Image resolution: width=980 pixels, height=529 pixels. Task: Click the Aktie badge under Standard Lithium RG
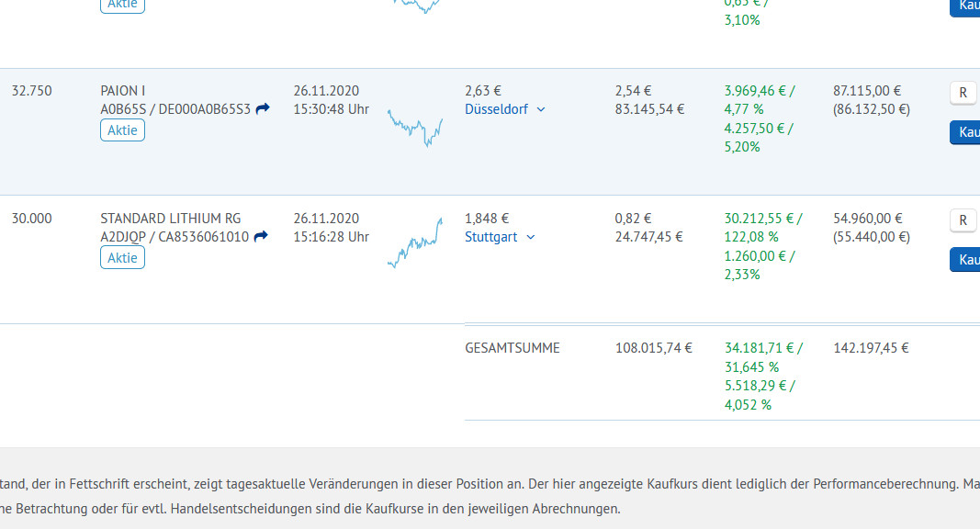click(x=122, y=258)
